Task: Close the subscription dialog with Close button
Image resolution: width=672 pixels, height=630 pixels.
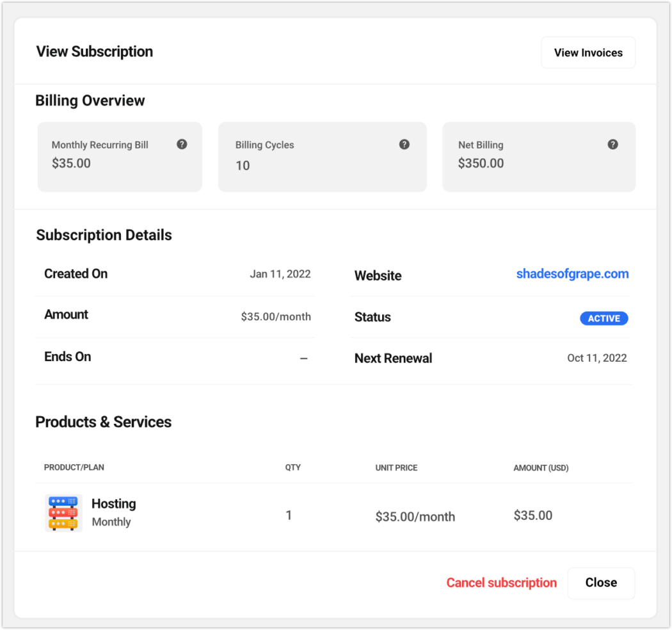Action: pyautogui.click(x=601, y=583)
